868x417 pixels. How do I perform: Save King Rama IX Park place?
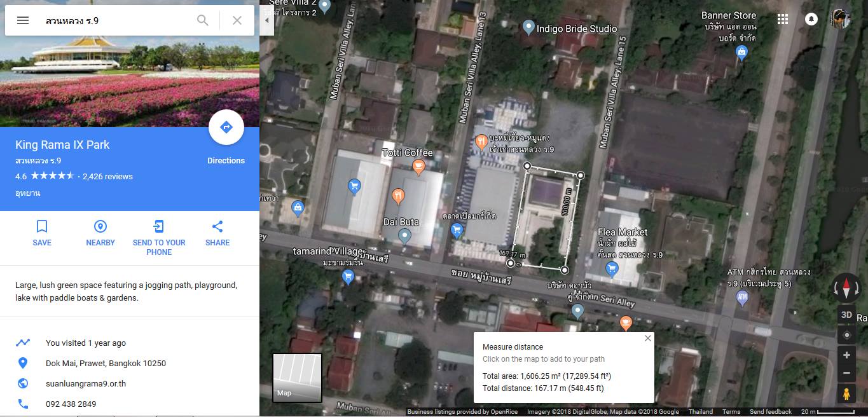pos(42,233)
